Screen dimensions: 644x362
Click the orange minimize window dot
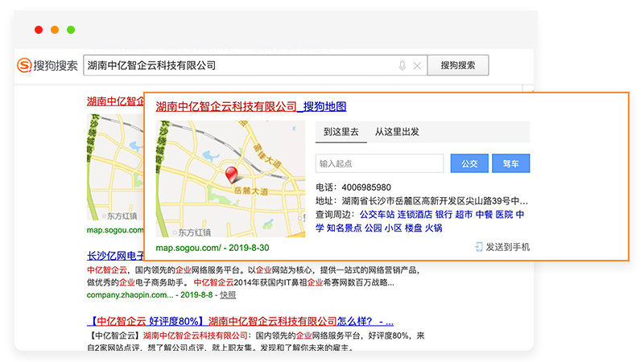tap(55, 30)
